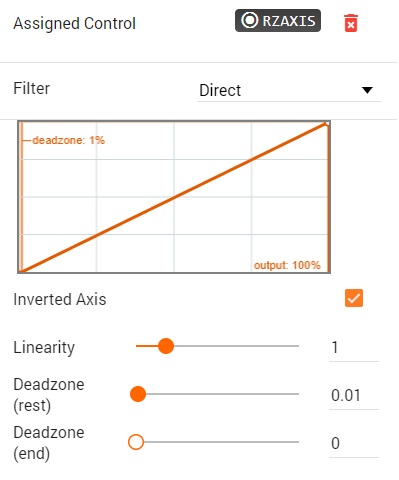
Task: Click the Assigned Control label
Action: [x=74, y=24]
